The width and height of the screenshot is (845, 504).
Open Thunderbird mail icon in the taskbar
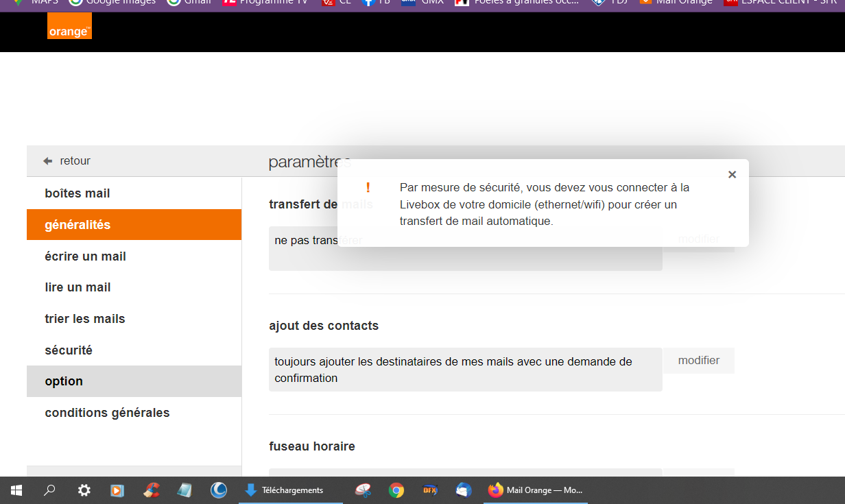click(x=464, y=490)
